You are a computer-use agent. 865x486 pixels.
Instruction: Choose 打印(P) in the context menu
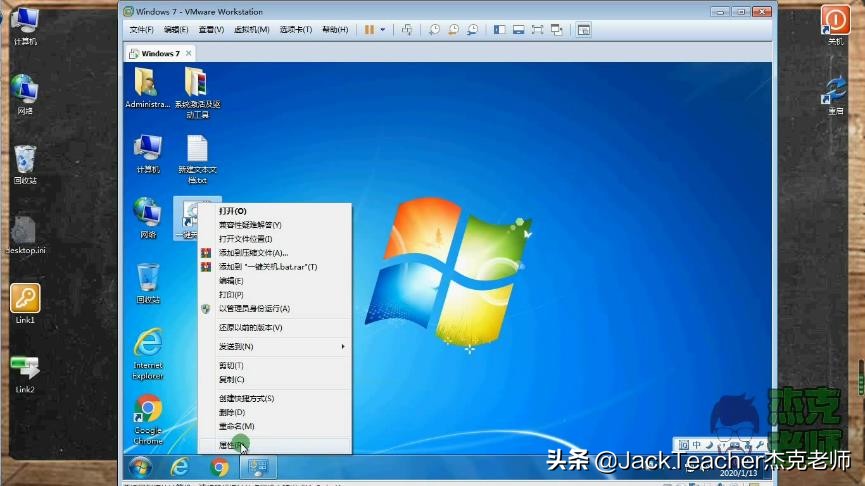[275, 295]
